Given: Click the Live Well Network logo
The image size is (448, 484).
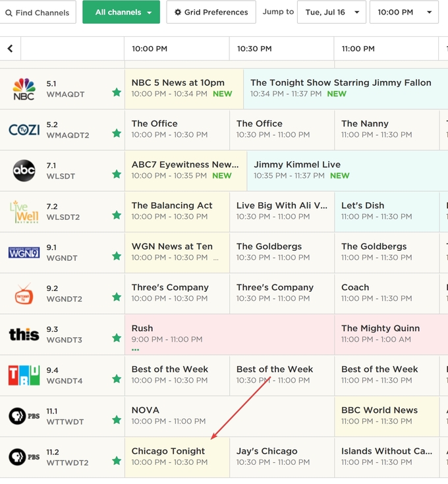Looking at the screenshot, I should 24,212.
